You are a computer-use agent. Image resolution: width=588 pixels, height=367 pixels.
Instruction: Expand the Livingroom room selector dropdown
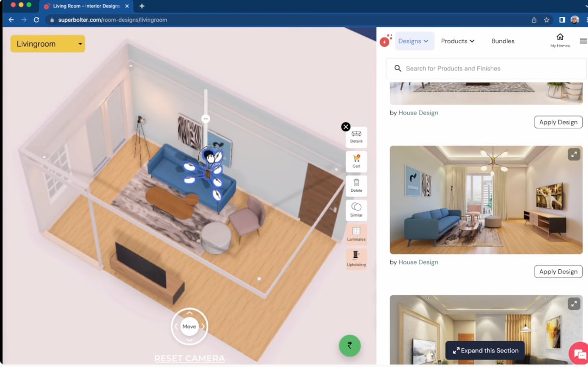pos(48,44)
